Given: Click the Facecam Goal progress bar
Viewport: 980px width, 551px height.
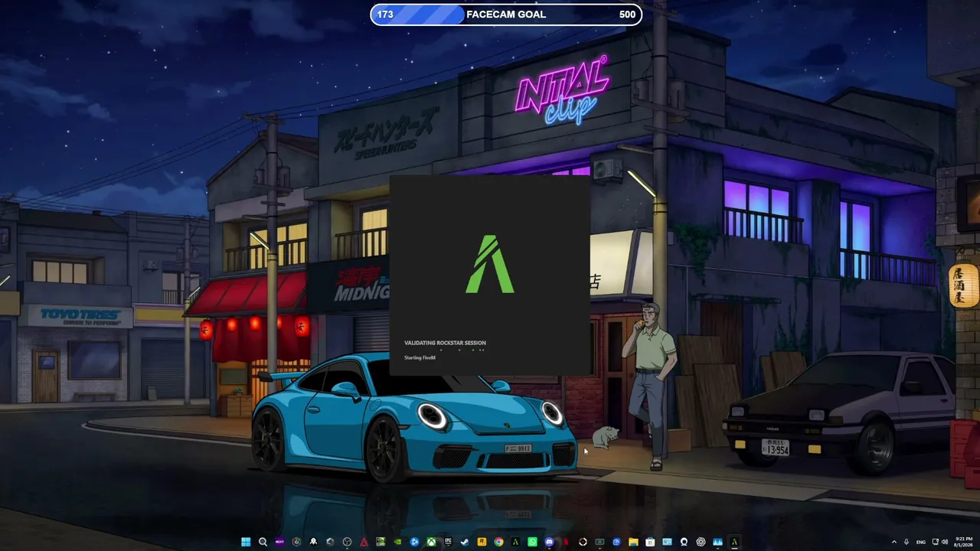Looking at the screenshot, I should pos(506,15).
